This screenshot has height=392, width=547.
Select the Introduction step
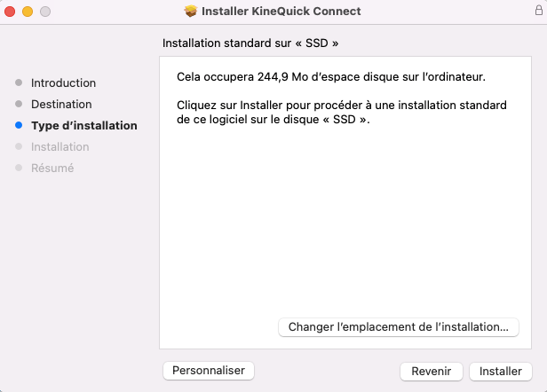tap(64, 83)
